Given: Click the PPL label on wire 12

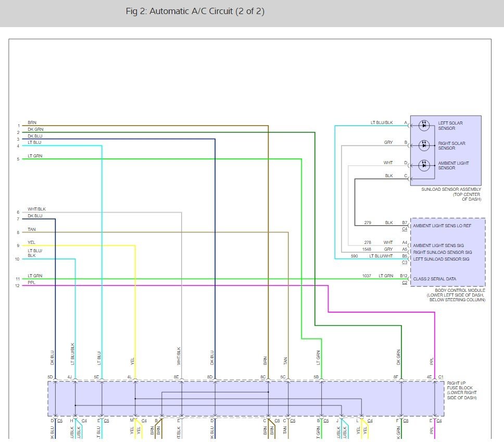Looking at the screenshot, I should 31,283.
